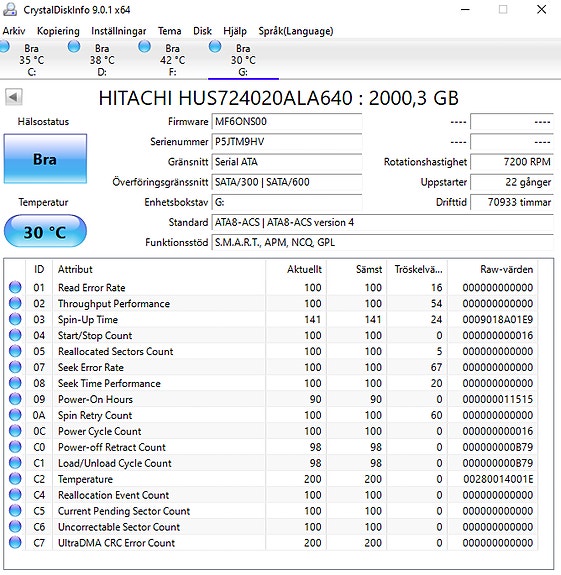Select the D: drive at 38 °C
Image resolution: width=561 pixels, height=575 pixels.
click(102, 60)
